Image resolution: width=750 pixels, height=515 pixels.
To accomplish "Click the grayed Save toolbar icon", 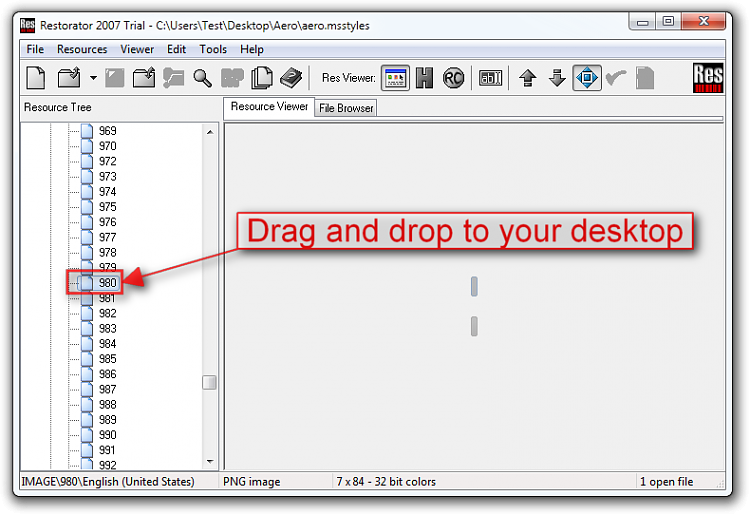I will coord(115,78).
